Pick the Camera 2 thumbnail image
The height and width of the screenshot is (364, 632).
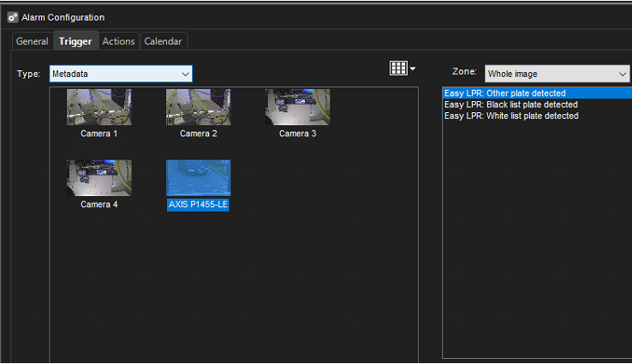pos(198,107)
